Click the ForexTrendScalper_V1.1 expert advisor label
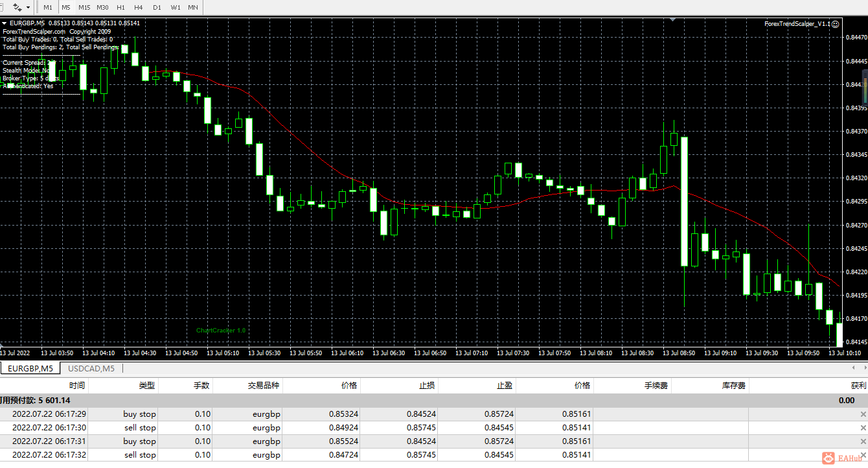This screenshot has height=468, width=868. 797,24
